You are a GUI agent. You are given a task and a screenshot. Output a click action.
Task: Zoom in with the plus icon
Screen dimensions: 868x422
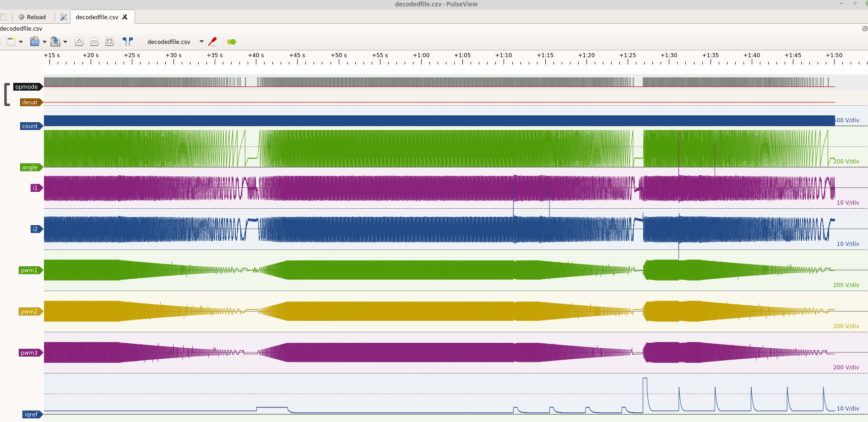click(x=79, y=42)
